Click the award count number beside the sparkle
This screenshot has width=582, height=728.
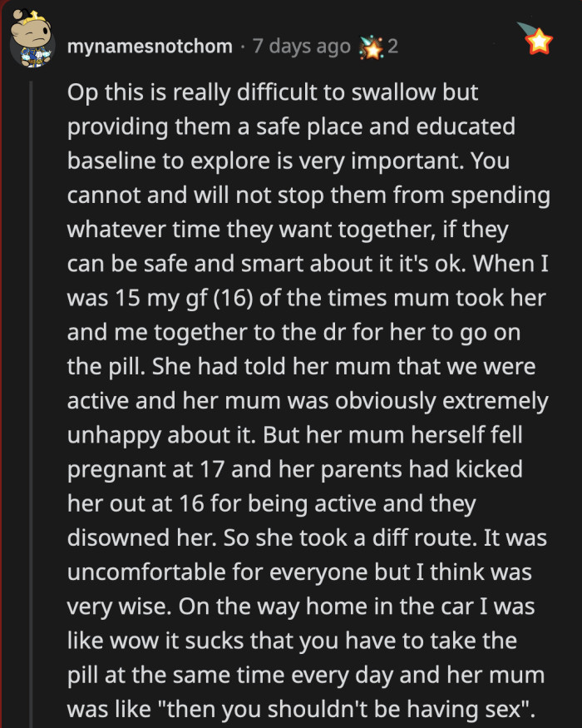click(x=394, y=46)
